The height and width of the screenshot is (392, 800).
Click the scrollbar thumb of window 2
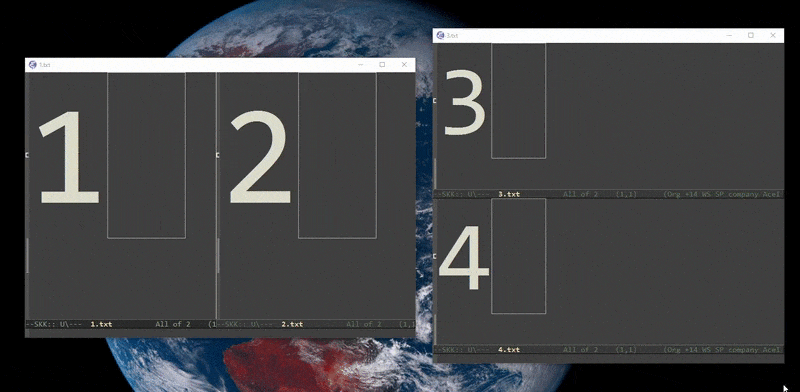point(218,255)
